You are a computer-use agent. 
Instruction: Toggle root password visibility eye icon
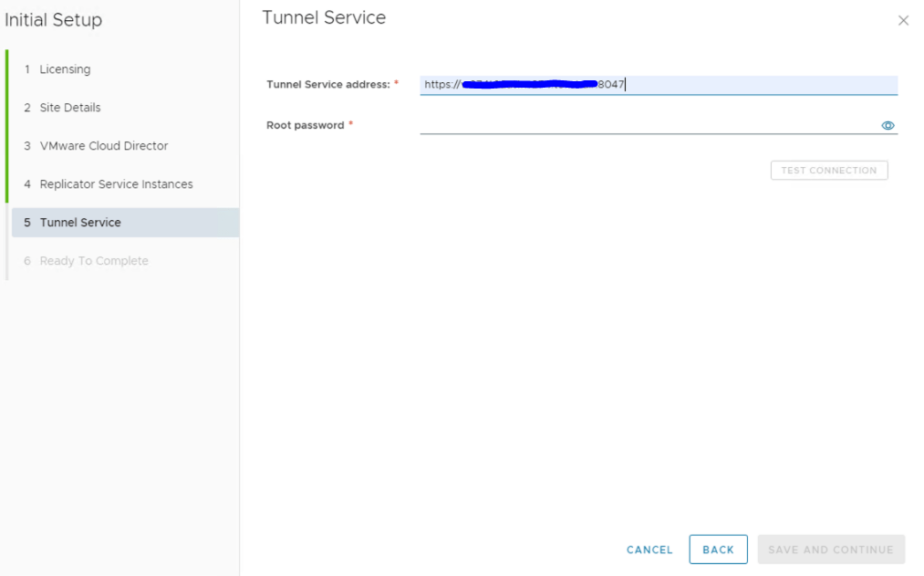[888, 126]
